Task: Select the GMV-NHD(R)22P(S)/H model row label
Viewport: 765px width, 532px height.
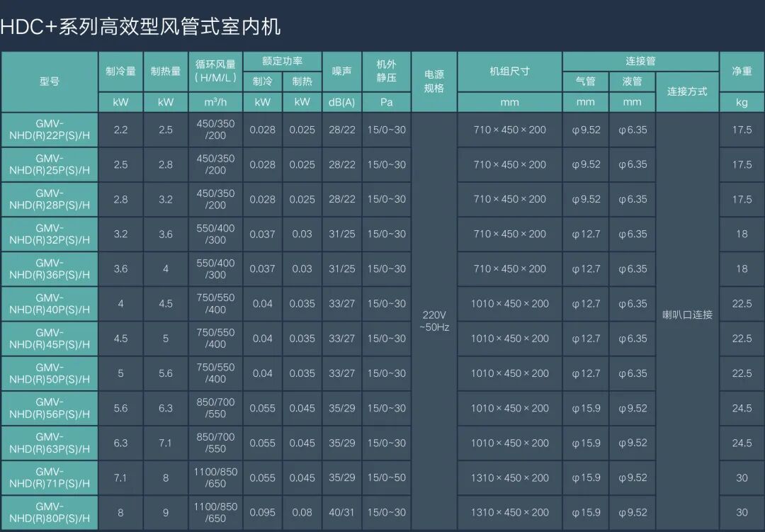Action: coord(49,130)
